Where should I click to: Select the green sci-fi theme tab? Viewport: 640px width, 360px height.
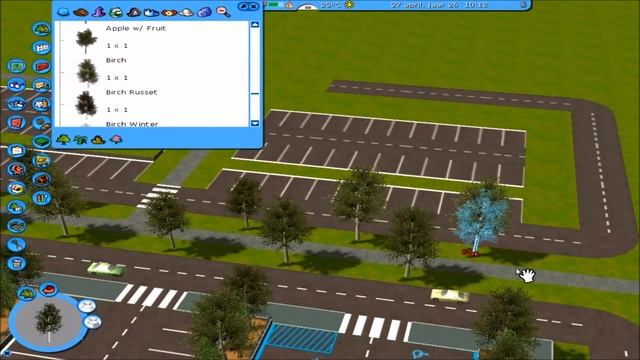pyautogui.click(x=116, y=12)
